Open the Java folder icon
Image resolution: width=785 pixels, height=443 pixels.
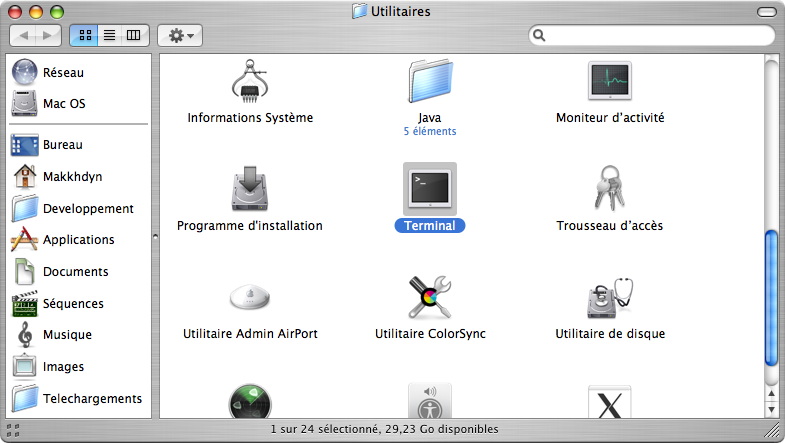(x=430, y=81)
